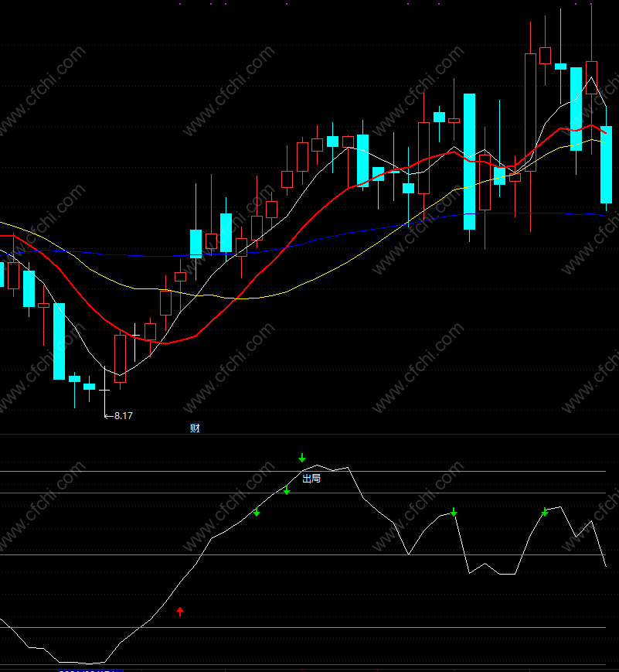
Task: Click the highlighted date label on the time axis
Action: (x=91, y=670)
